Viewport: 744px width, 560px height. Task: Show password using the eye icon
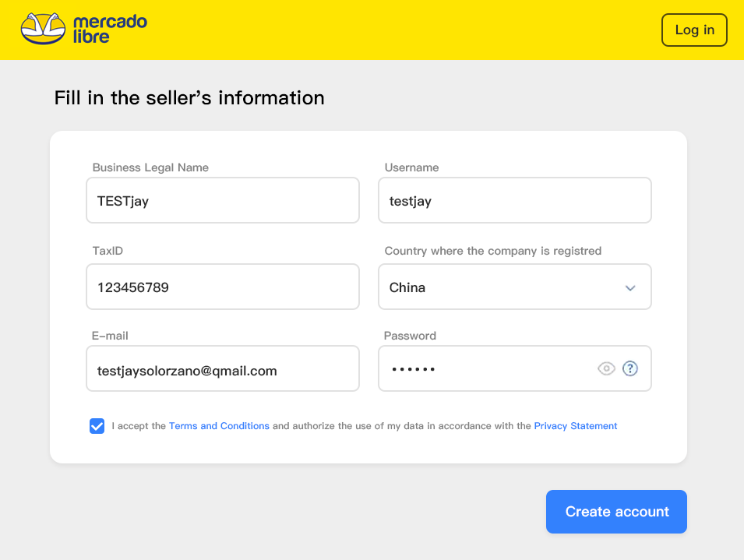tap(606, 368)
